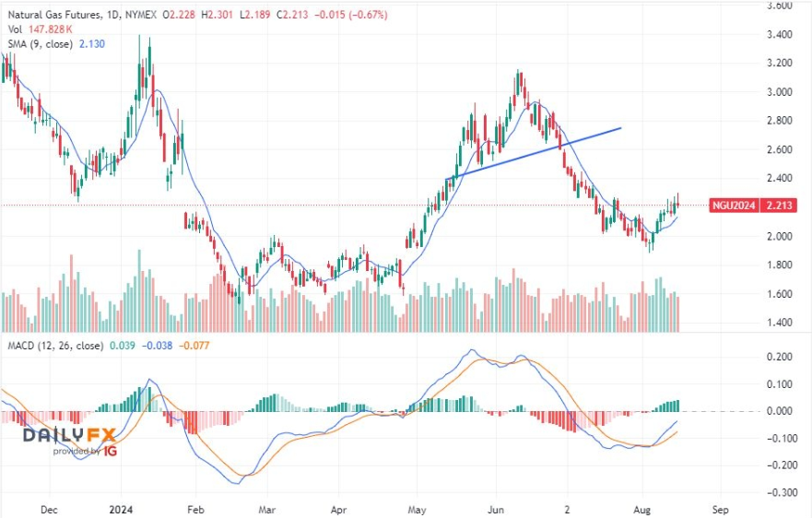
Task: Click the 3.400 price axis label
Action: click(779, 35)
